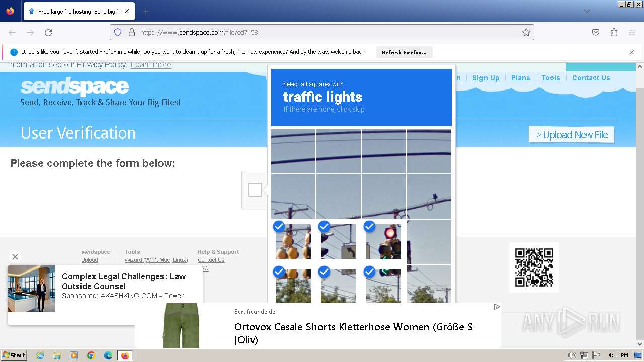This screenshot has width=644, height=362.
Task: Deselect the red traffic light tile
Action: (384, 242)
